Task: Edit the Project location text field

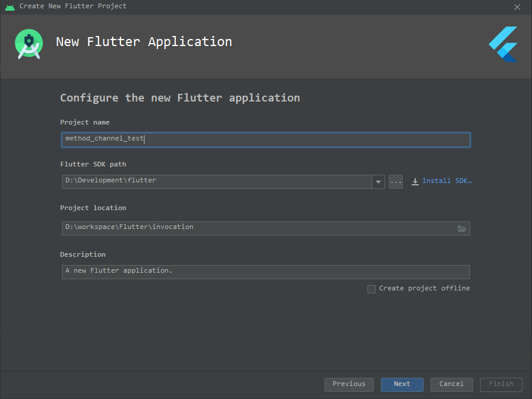Action: point(265,228)
